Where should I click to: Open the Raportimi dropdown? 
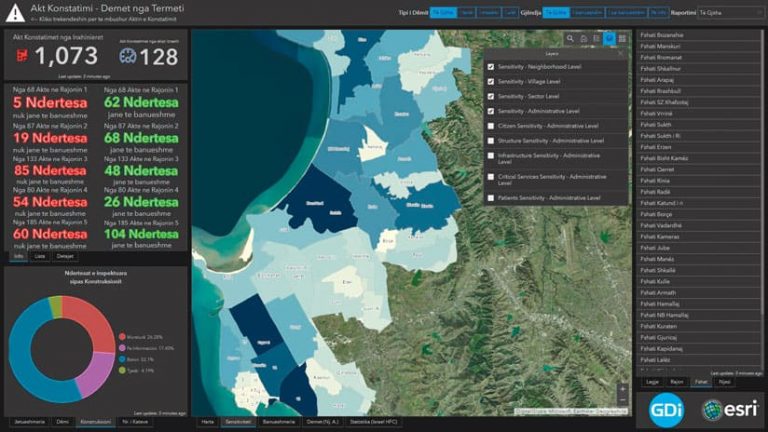[x=730, y=13]
